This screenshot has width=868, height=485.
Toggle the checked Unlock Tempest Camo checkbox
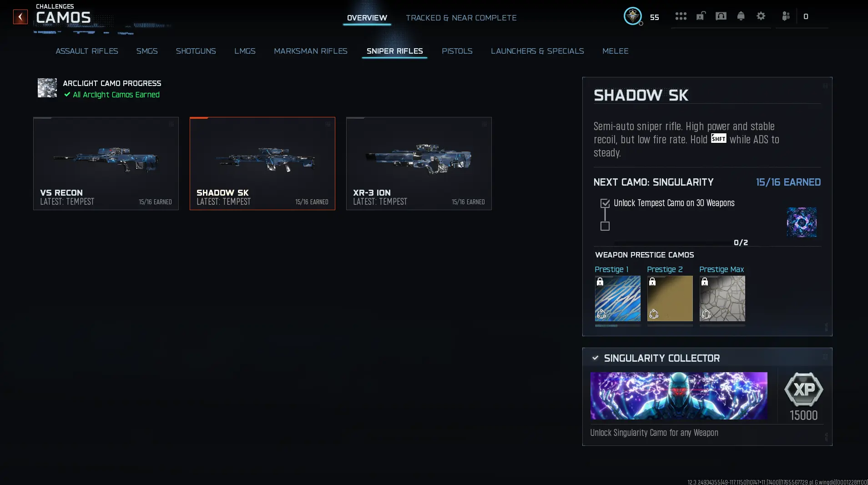(605, 203)
